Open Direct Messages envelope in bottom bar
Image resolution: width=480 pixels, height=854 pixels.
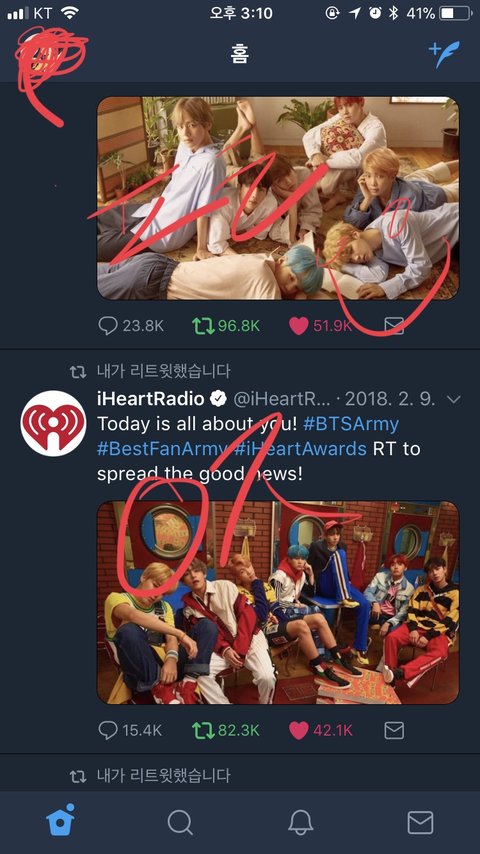coord(420,822)
